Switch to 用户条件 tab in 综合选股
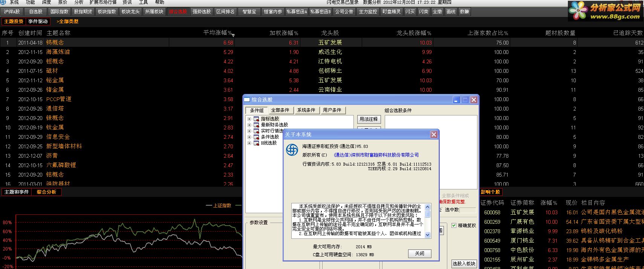Viewport: 644px width, 269px height. [x=332, y=110]
